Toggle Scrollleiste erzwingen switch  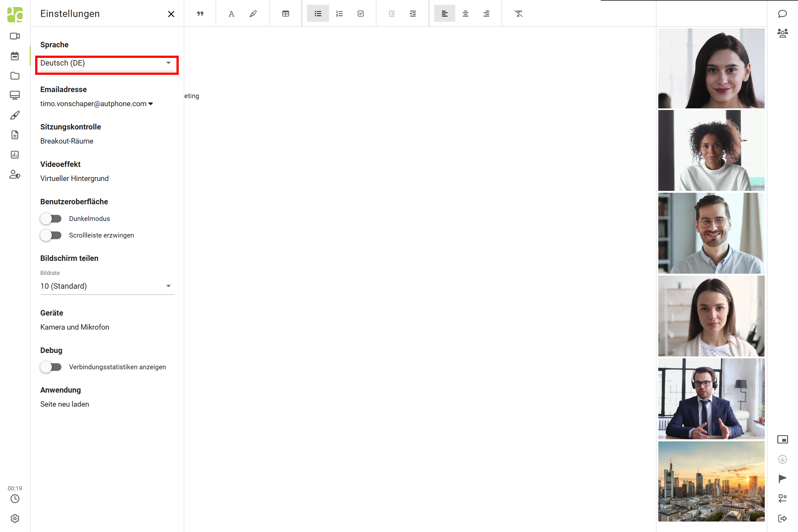(x=51, y=235)
